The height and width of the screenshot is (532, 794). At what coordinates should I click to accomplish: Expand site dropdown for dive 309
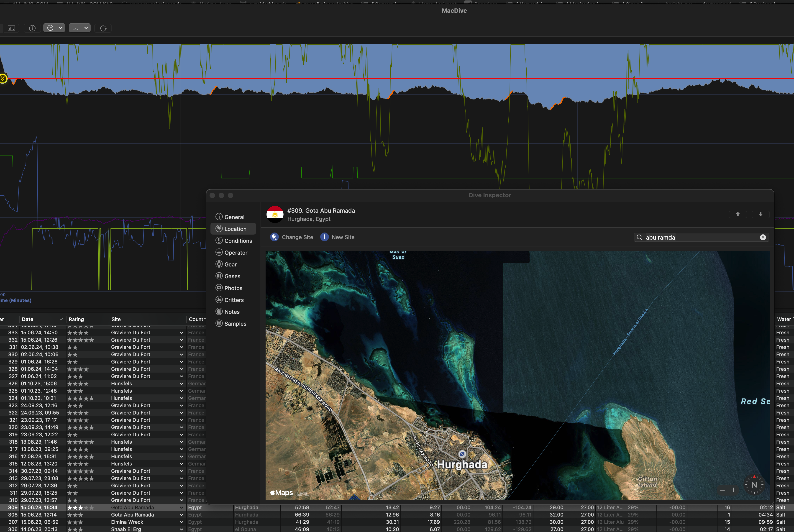click(182, 508)
